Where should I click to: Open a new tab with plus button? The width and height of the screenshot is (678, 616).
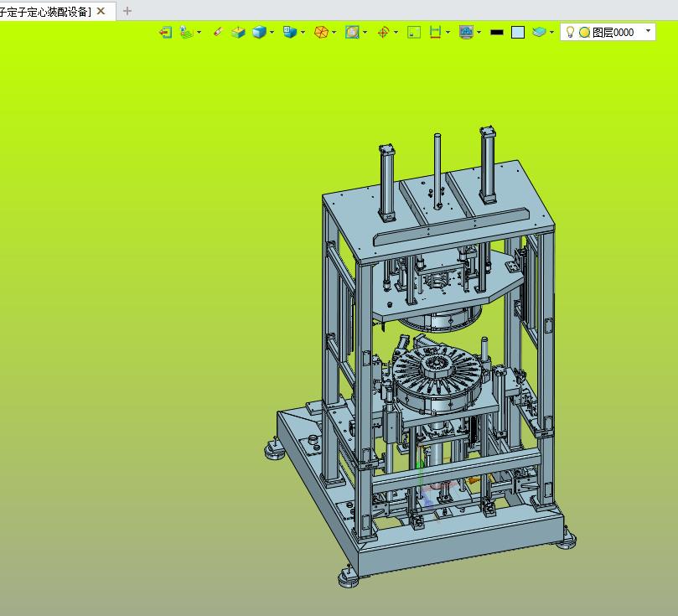(x=127, y=11)
